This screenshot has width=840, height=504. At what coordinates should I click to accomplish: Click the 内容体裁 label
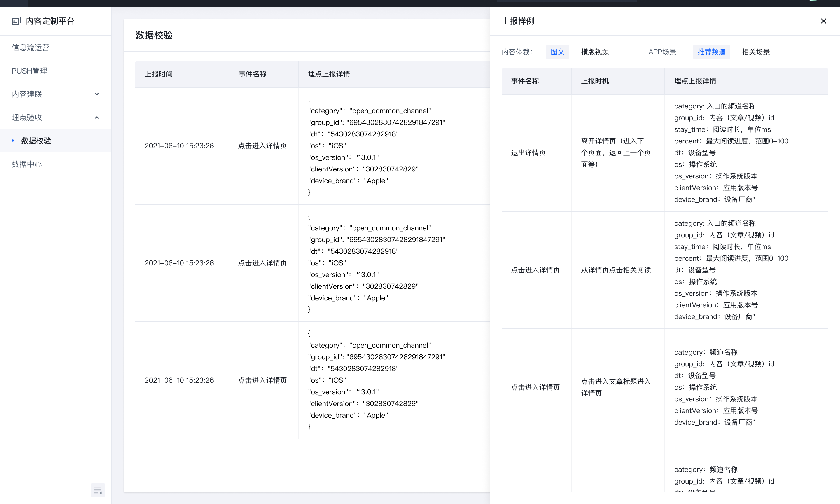coord(517,52)
